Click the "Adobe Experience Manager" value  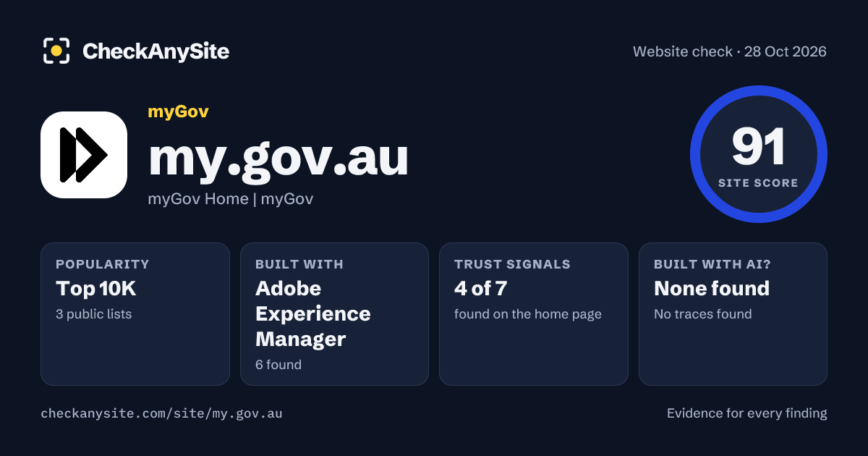tap(313, 314)
